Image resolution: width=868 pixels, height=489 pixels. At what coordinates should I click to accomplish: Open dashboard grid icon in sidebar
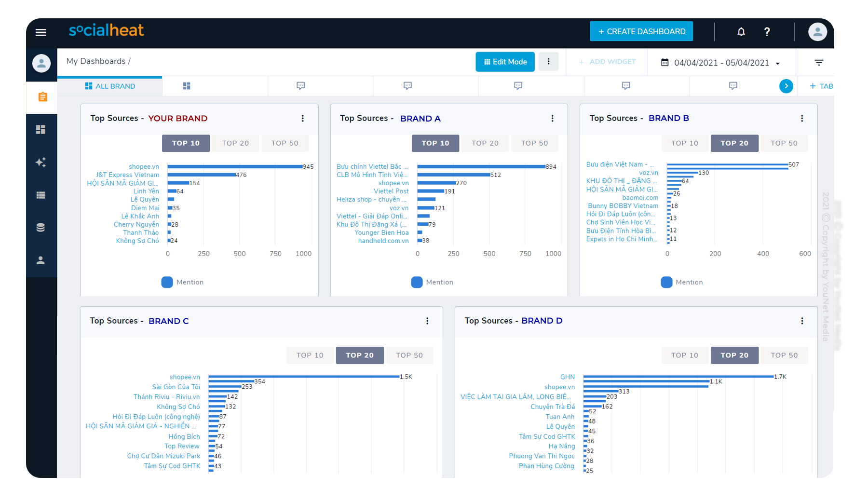[41, 130]
